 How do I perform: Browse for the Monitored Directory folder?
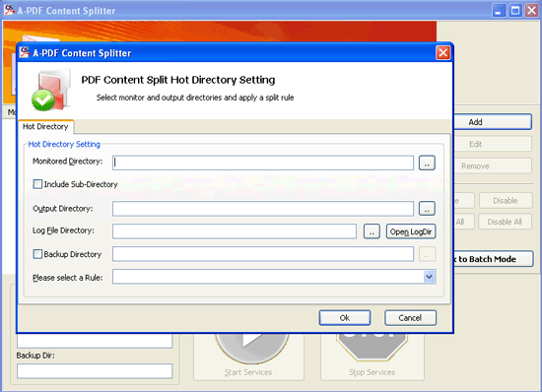[x=427, y=163]
